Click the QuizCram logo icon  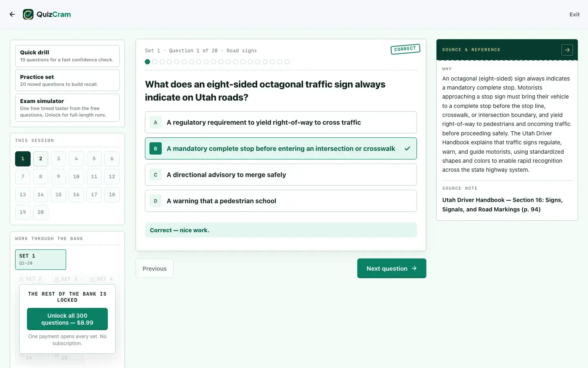(28, 14)
